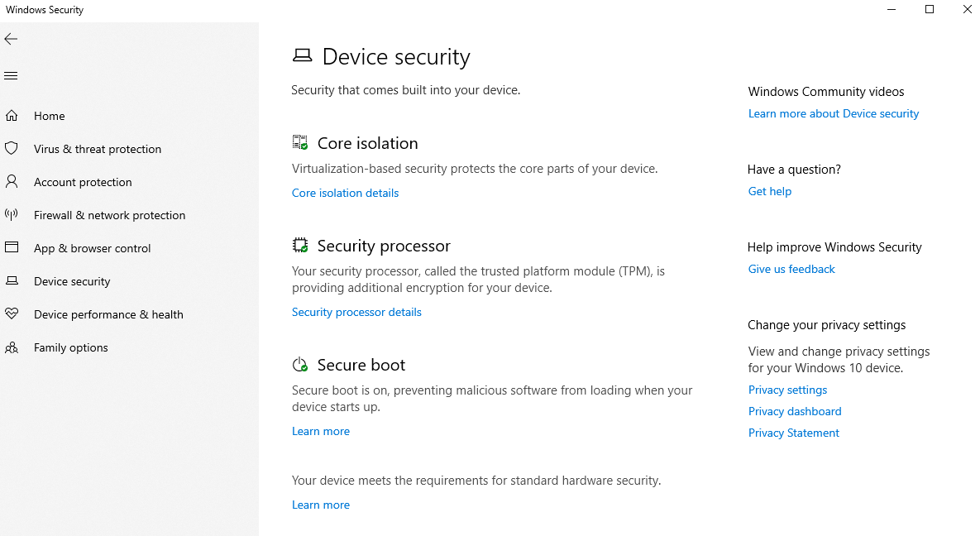980x536 pixels.
Task: Open Family options in the sidebar
Action: point(70,347)
